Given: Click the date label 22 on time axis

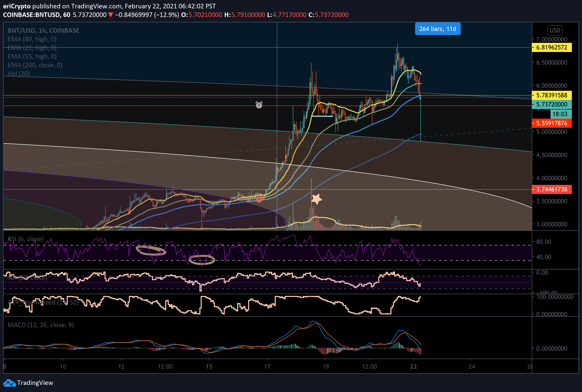Looking at the screenshot, I should click(414, 367).
